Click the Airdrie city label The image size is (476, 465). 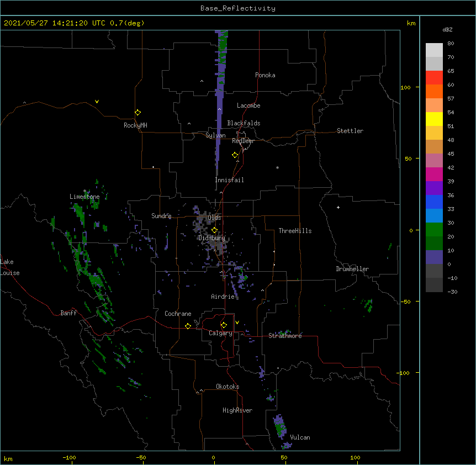pyautogui.click(x=223, y=297)
